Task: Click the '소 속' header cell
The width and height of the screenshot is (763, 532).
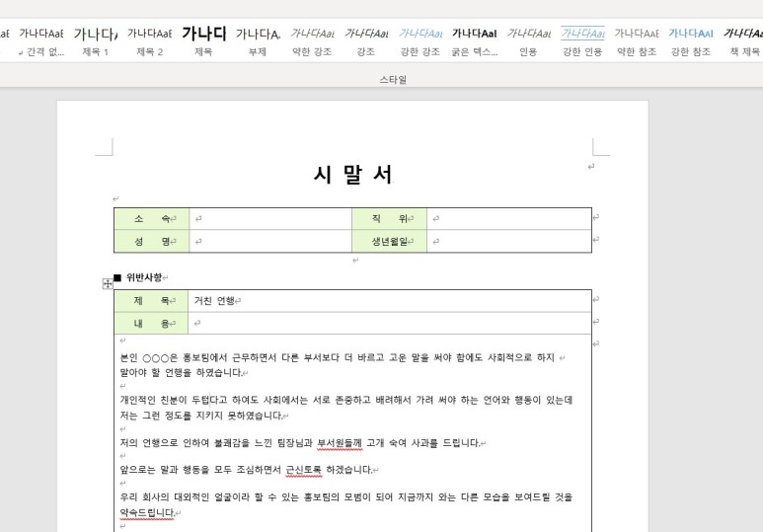Action: (152, 219)
